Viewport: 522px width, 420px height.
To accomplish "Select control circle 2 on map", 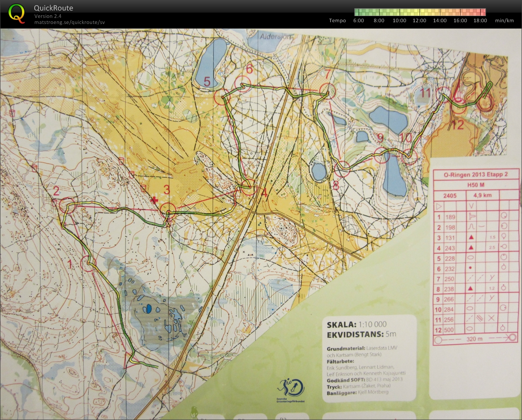I will click(67, 205).
